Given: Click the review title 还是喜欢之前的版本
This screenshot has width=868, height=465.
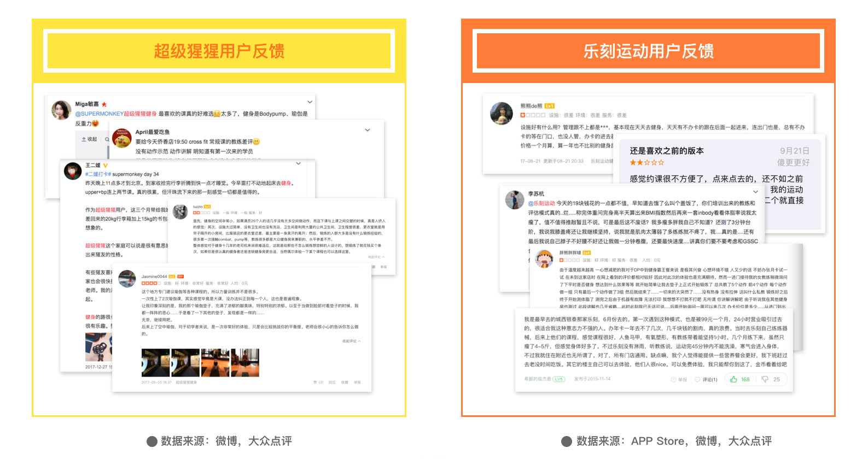Looking at the screenshot, I should 667,151.
